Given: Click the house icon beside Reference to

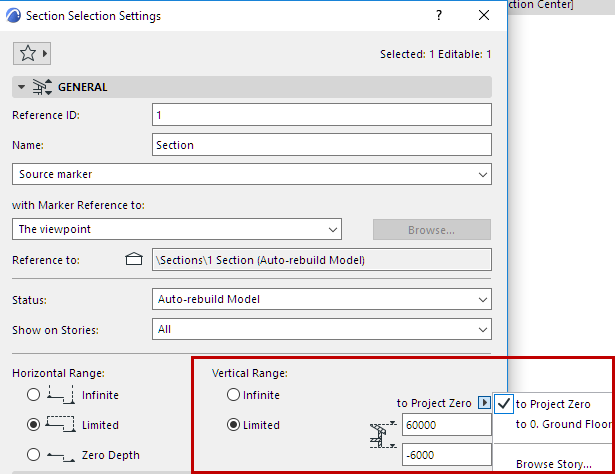Looking at the screenshot, I should click(133, 260).
